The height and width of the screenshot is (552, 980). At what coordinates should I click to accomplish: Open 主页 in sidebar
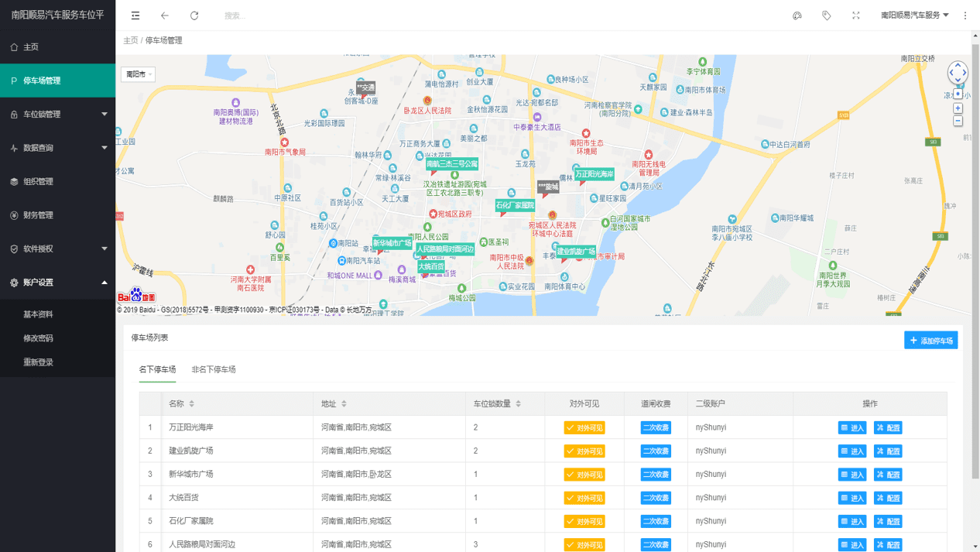tap(57, 47)
